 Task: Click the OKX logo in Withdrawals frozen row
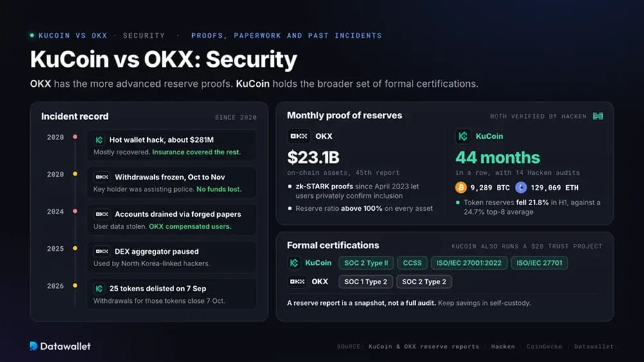pyautogui.click(x=102, y=177)
